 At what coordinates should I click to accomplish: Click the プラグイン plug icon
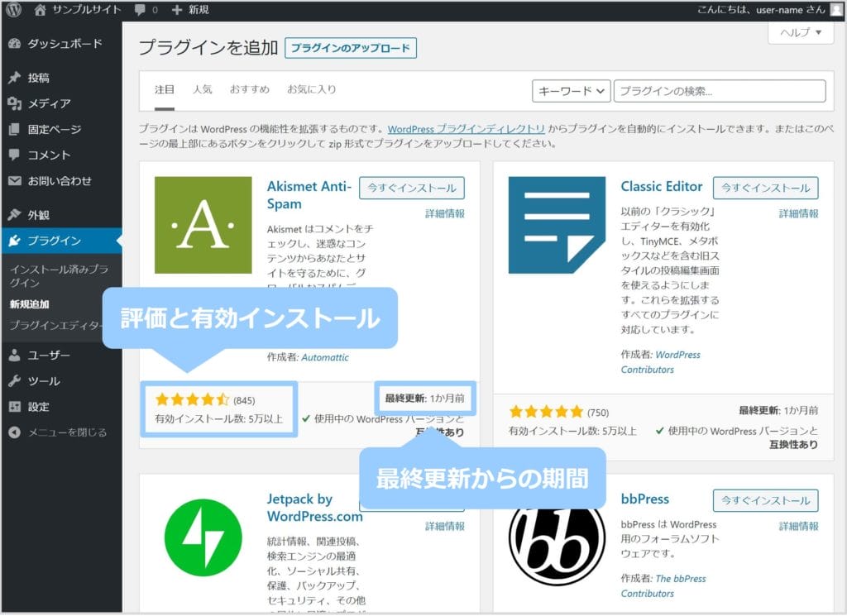pos(15,241)
